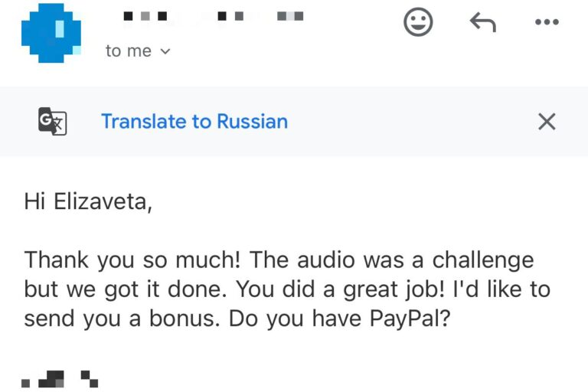Click the phrase 'The audio was a'
The image size is (588, 392).
point(336,260)
